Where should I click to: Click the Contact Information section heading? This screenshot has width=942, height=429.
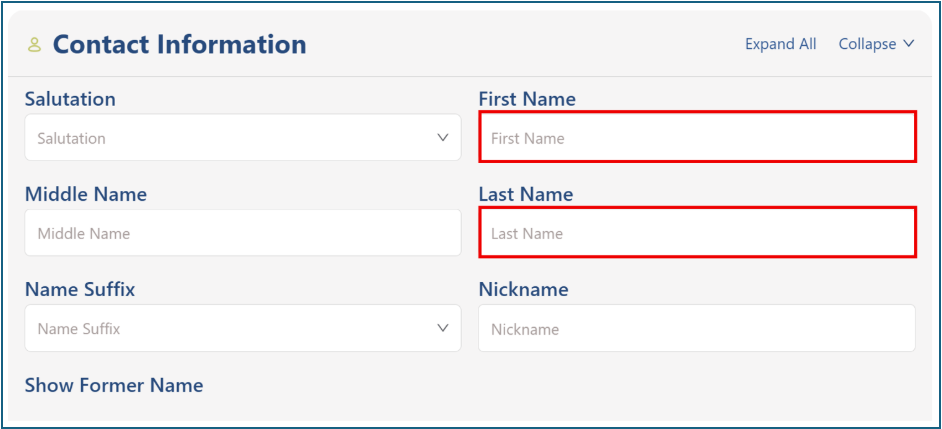pyautogui.click(x=179, y=44)
